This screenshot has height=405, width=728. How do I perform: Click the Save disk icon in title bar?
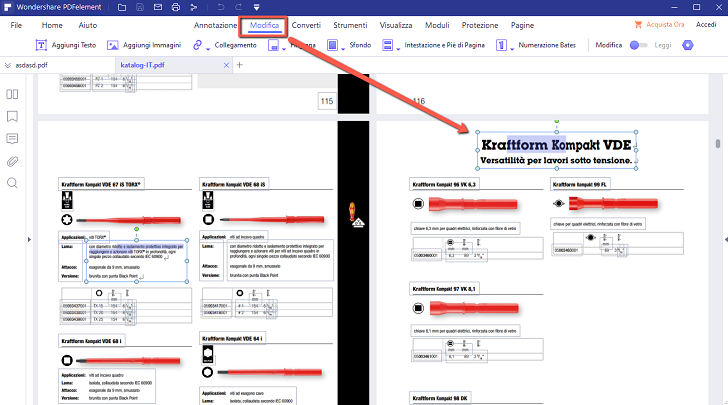140,7
